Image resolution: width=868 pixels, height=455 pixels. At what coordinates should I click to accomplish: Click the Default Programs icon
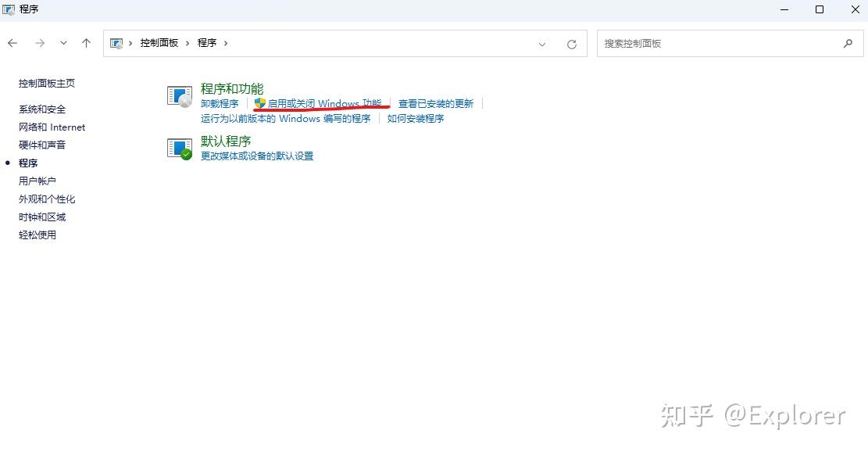coord(178,148)
